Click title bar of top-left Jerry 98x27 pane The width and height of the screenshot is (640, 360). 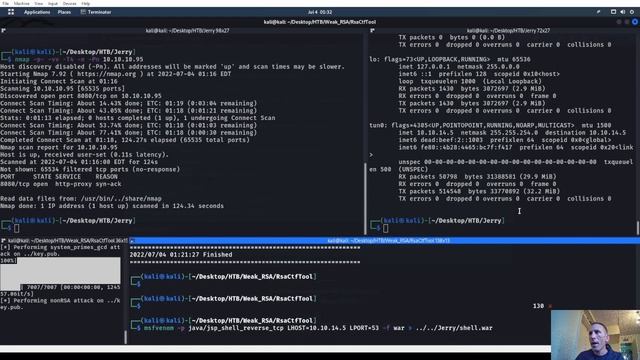pos(187,31)
